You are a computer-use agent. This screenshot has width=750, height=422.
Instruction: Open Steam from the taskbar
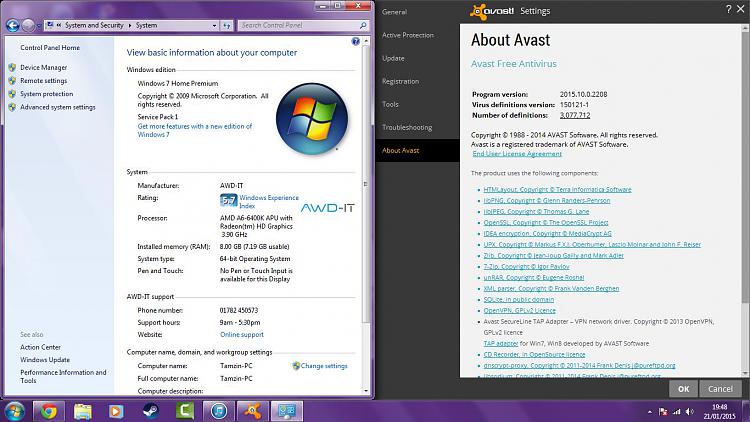coord(150,411)
